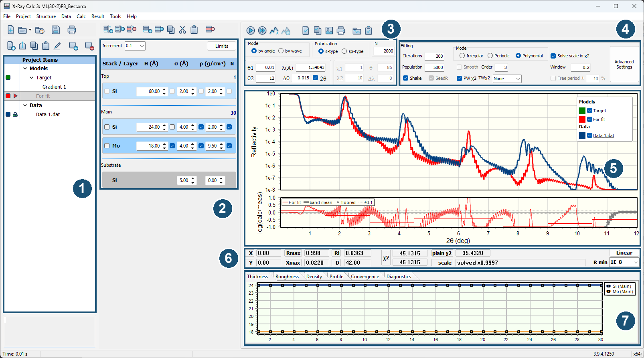Collapse the Models tree node
The height and width of the screenshot is (358, 644).
(x=25, y=69)
